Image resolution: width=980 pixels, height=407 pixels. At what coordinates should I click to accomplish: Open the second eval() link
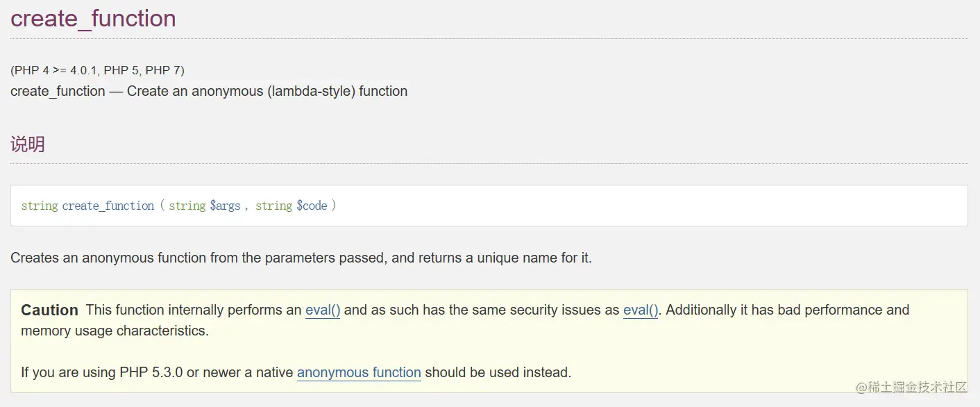[x=641, y=310]
